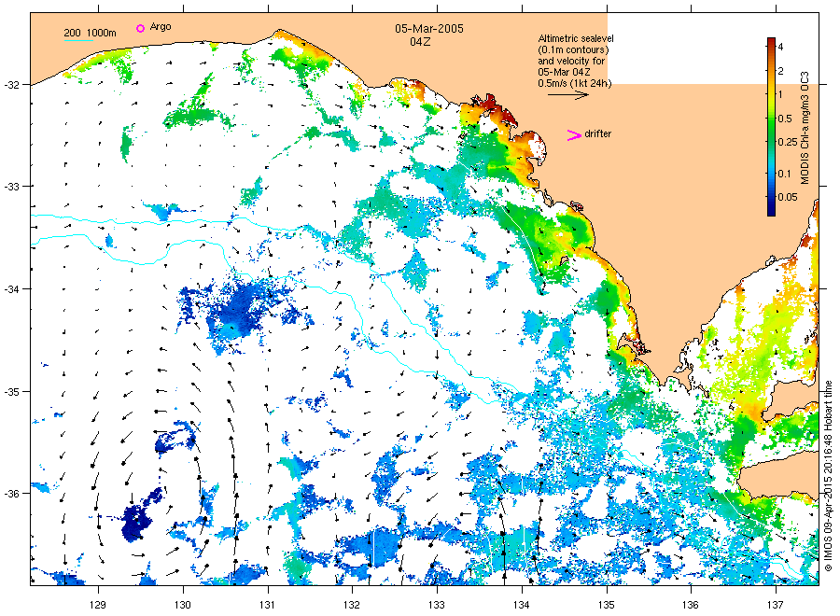
Task: Click the colorbar tick label 0.25
Action: point(788,142)
